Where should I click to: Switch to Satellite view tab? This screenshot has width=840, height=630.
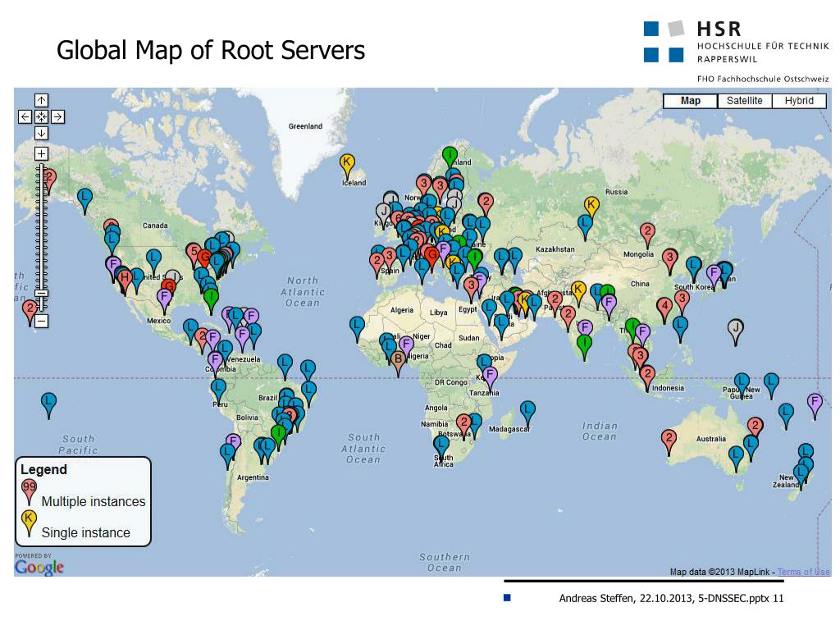(x=745, y=101)
